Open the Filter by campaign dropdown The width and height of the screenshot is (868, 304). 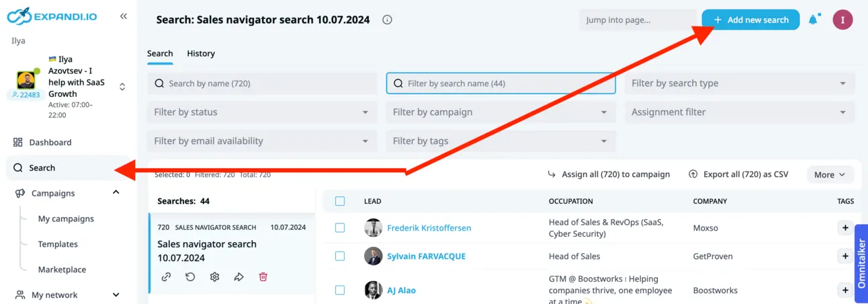(x=501, y=112)
